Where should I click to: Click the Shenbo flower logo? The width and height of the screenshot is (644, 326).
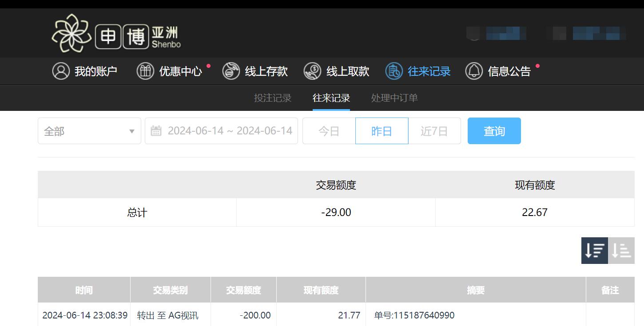72,32
